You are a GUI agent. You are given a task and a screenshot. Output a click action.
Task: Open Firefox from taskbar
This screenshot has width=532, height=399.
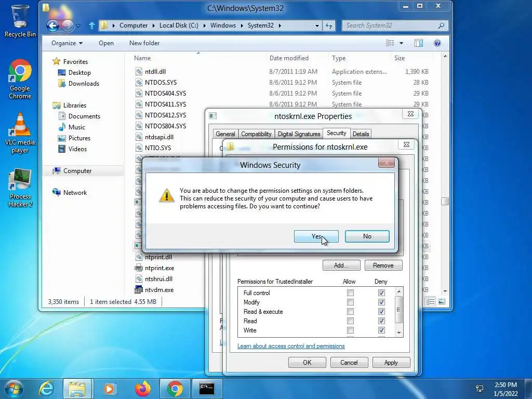pos(143,389)
